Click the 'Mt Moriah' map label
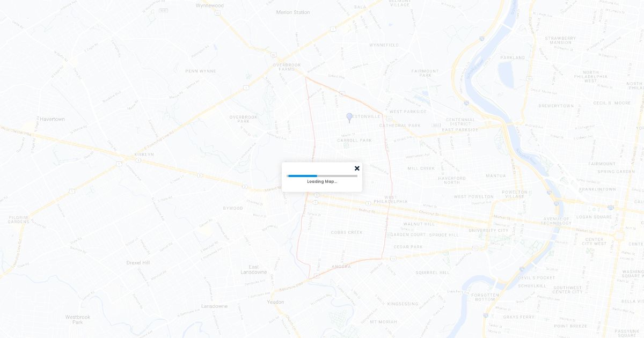This screenshot has width=644, height=338. (x=384, y=322)
